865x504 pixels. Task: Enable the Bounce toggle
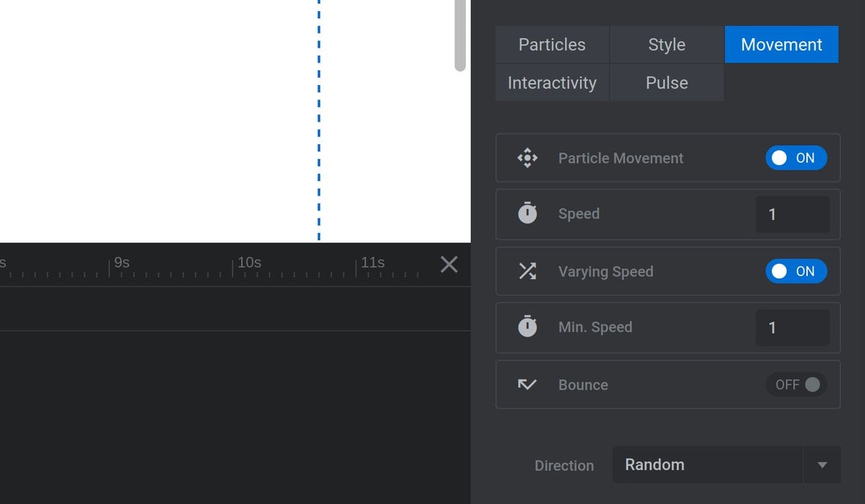796,385
